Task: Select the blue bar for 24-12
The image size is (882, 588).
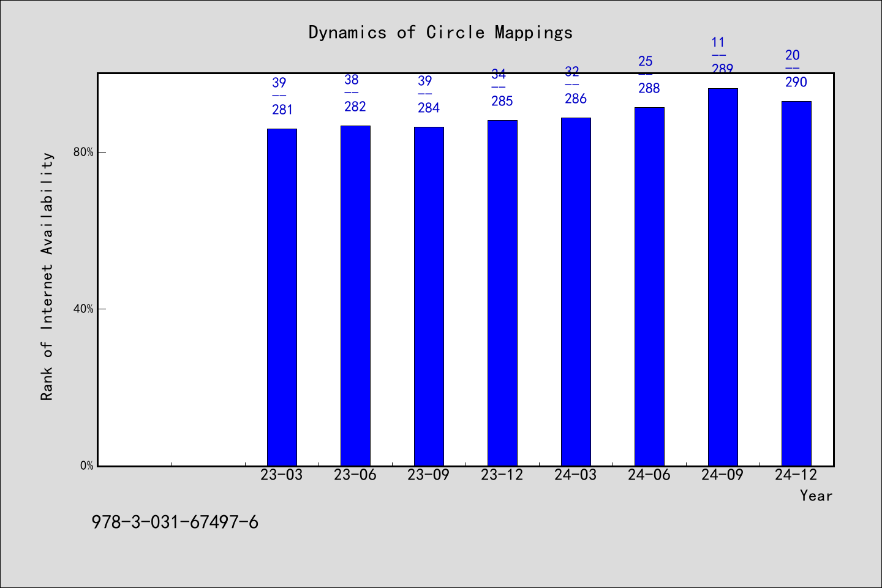Action: pos(796,284)
